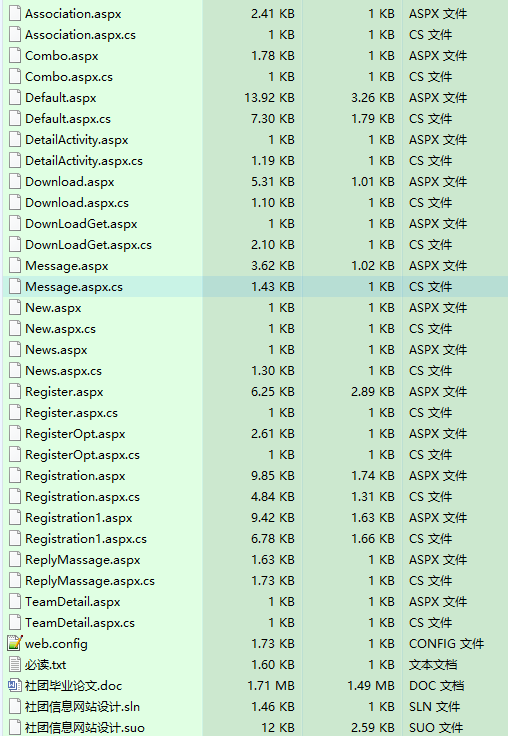Select the Combo.aspx.cs file name
The image size is (508, 736).
pyautogui.click(x=69, y=77)
